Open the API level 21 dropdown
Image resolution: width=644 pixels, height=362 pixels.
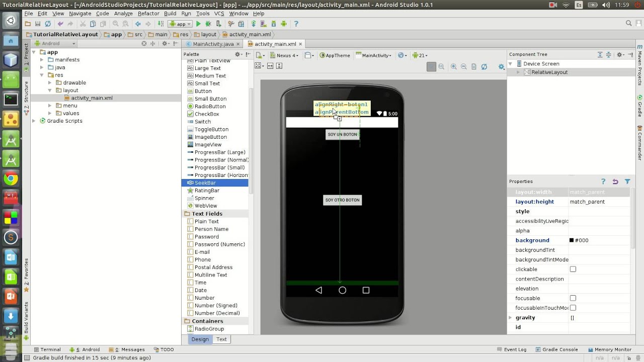pyautogui.click(x=420, y=55)
